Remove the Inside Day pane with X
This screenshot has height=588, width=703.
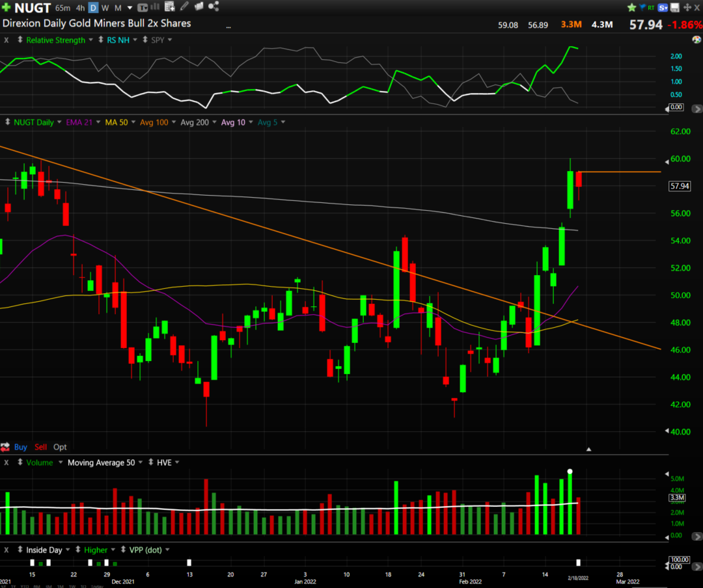(x=7, y=550)
